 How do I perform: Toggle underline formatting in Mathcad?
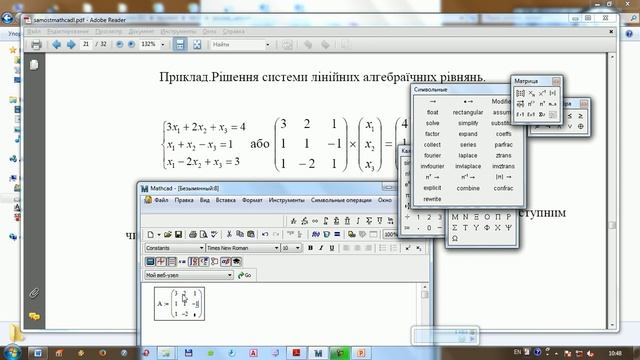[331, 248]
